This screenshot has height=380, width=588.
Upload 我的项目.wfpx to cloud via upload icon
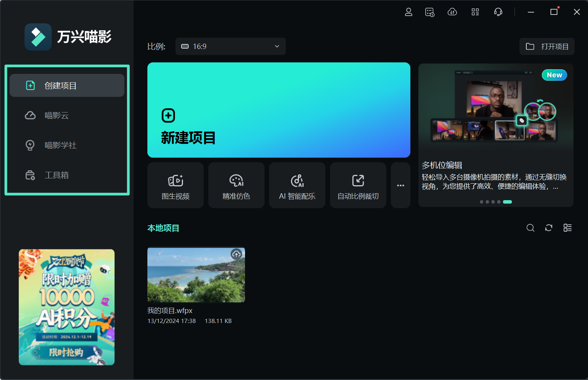[x=236, y=254]
